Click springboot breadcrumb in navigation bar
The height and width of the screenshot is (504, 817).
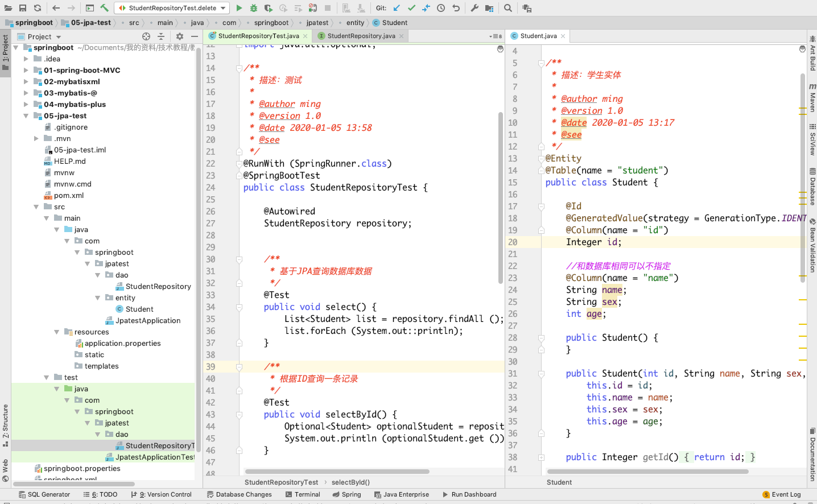point(271,23)
